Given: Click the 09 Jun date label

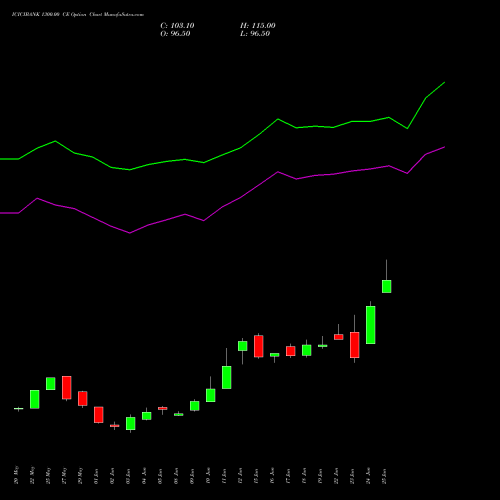Looking at the screenshot, I should 193,476.
